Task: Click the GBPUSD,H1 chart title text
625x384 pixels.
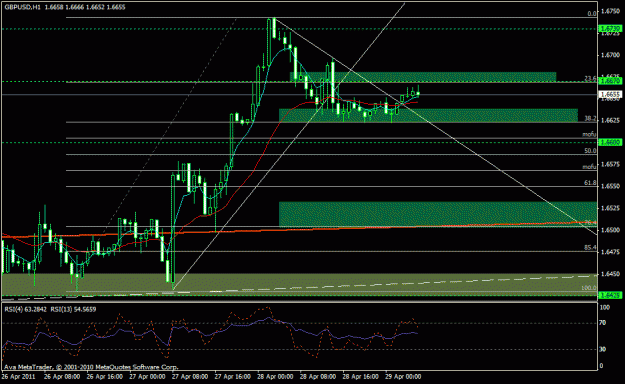Action: click(x=23, y=7)
